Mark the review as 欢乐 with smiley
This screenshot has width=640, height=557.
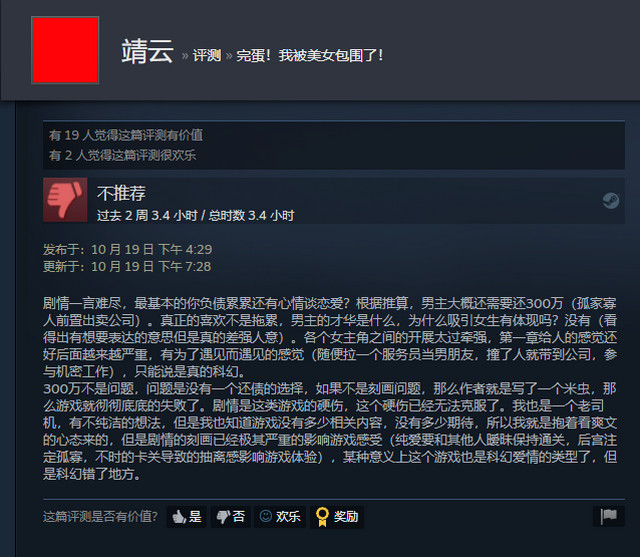point(280,517)
